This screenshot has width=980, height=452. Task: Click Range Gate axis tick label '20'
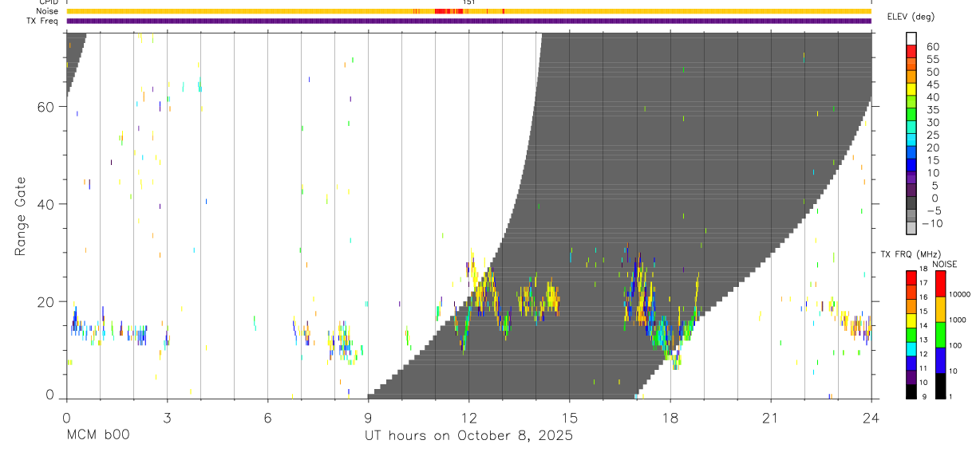46,301
